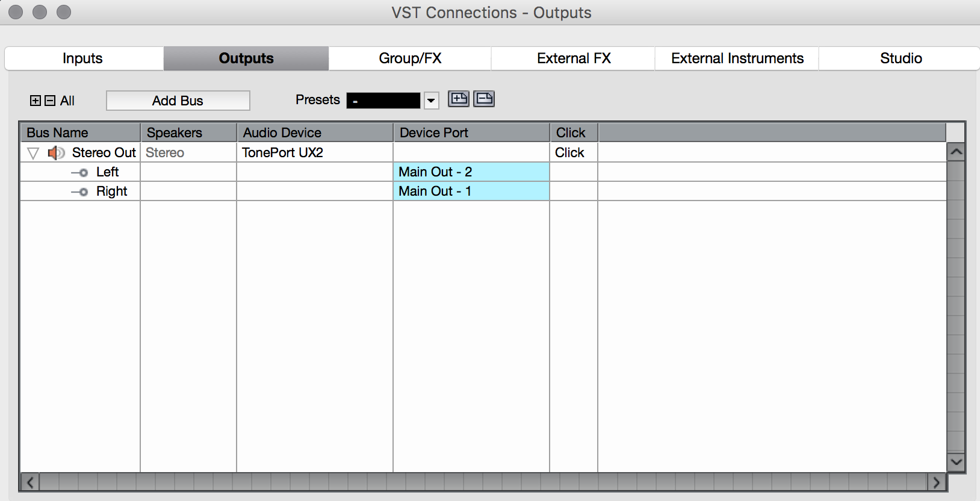Collapse the Stereo Out bus triangle

point(33,153)
